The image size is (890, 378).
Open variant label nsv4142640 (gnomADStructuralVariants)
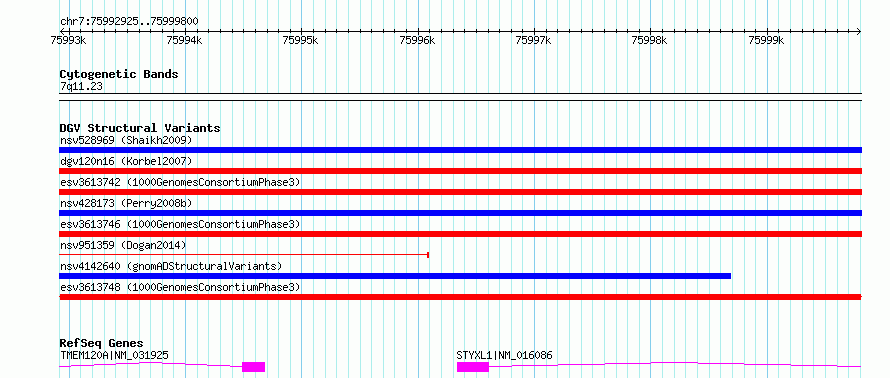click(x=171, y=266)
